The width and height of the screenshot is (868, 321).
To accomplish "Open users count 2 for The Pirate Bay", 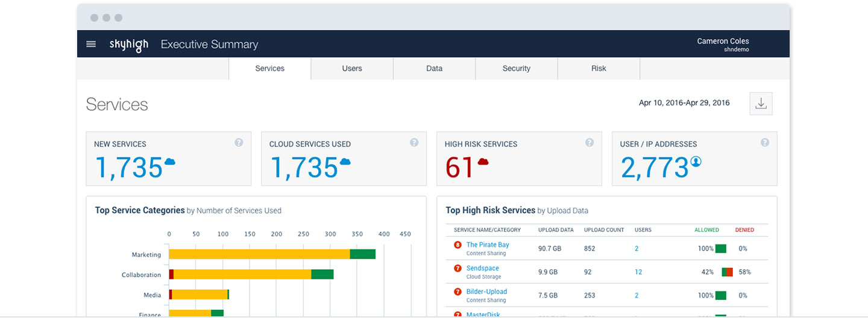I will coord(637,248).
